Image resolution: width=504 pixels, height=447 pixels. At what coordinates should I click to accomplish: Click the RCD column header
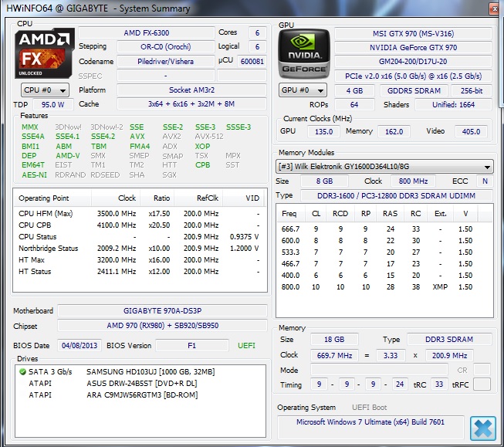[x=340, y=214]
